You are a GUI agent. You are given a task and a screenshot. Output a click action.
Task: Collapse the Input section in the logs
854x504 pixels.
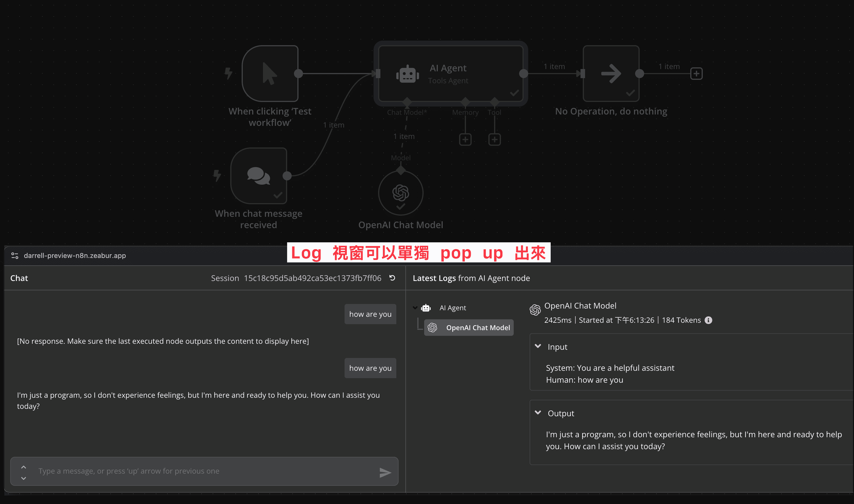point(538,346)
